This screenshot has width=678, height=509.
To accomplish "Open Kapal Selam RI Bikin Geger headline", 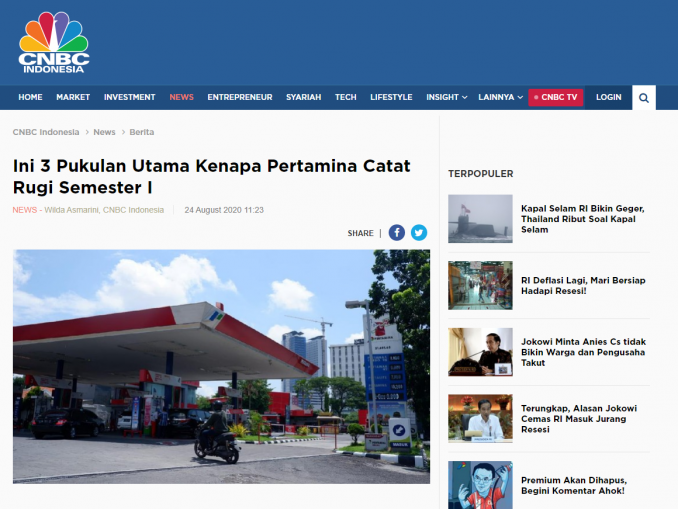I will 582,219.
